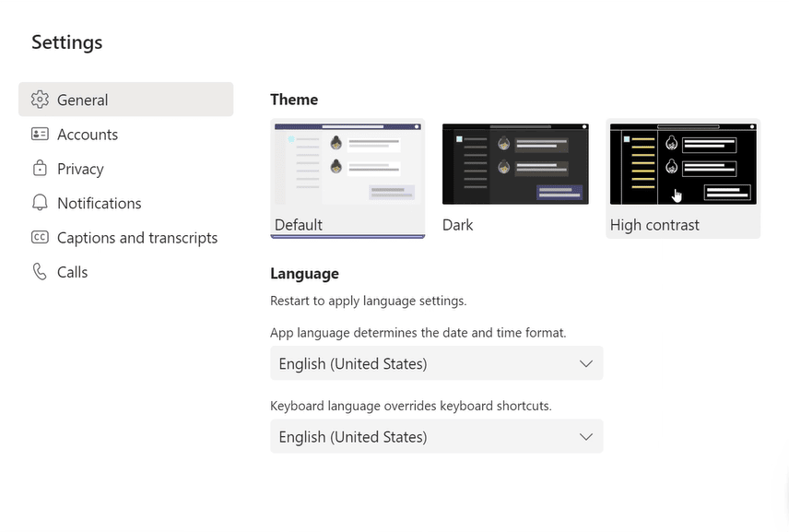Click the CC icon for captions
Screen dimensions: 789x532
pos(40,238)
